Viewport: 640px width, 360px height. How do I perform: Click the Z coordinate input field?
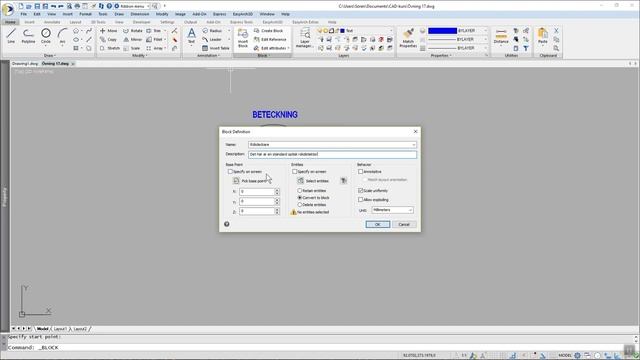pyautogui.click(x=257, y=211)
